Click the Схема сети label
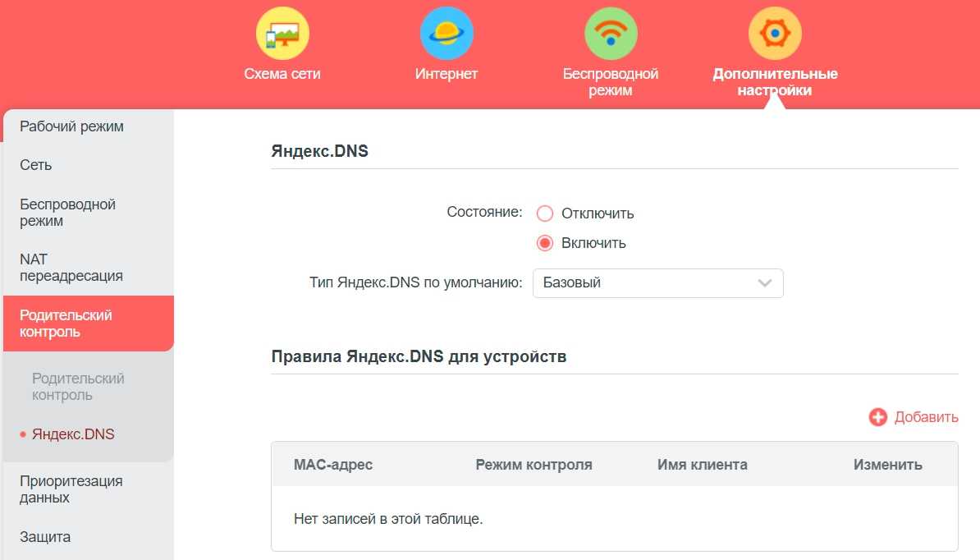Screen dimensions: 980x560 pos(282,74)
